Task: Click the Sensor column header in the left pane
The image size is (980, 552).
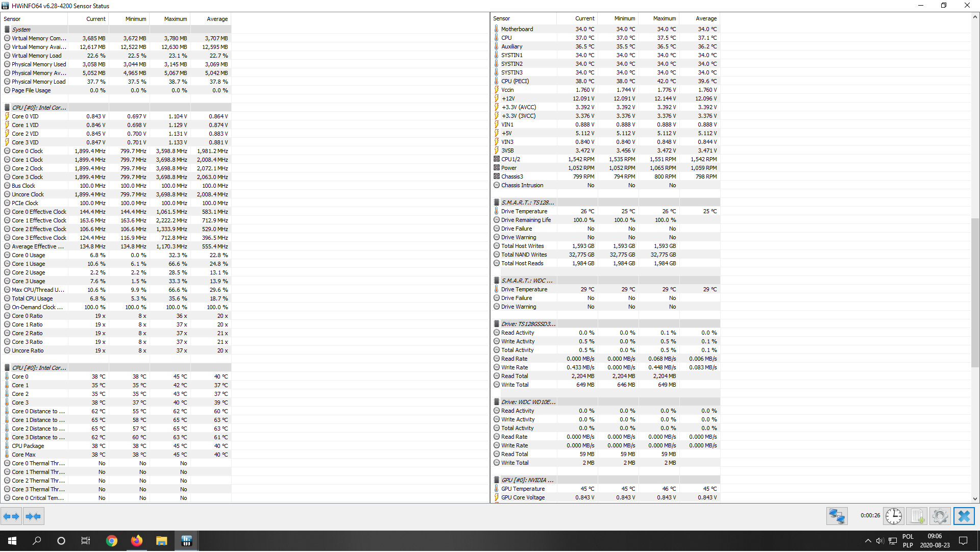Action: point(35,19)
